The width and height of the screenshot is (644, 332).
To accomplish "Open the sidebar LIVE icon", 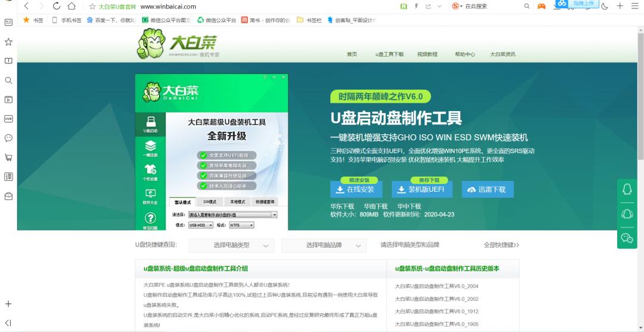I will point(8,118).
